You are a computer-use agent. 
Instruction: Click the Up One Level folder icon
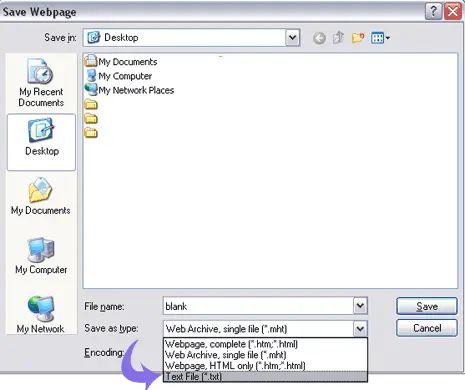point(338,38)
